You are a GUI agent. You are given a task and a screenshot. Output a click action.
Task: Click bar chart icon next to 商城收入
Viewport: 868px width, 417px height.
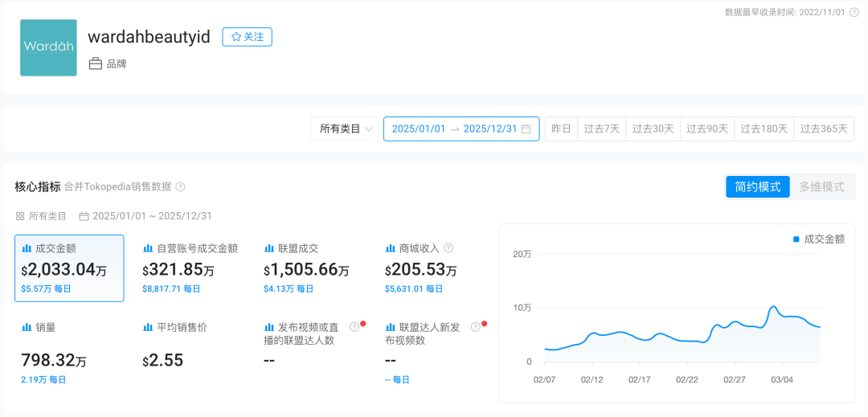[x=391, y=248]
